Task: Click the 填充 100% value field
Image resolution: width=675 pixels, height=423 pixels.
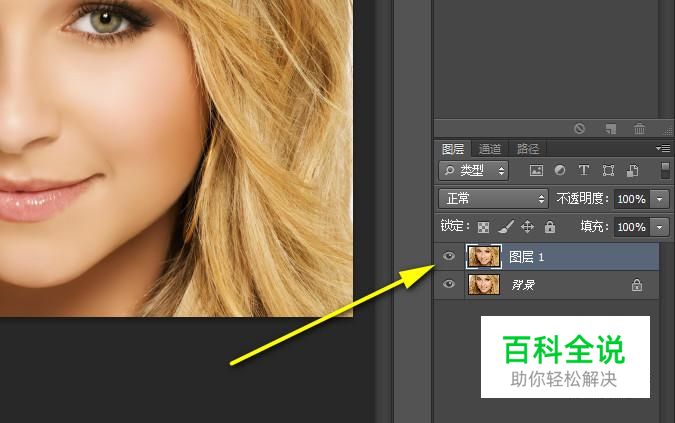Action: (632, 227)
